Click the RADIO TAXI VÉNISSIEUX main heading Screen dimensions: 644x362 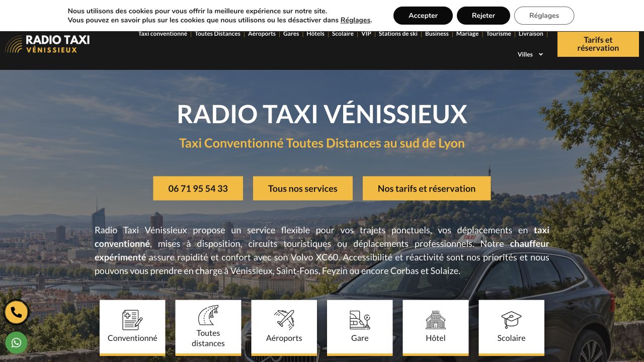coord(322,114)
